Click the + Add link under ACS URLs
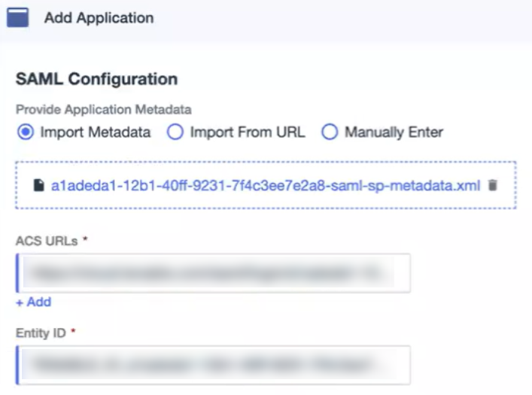This screenshot has height=395, width=532. (x=33, y=302)
